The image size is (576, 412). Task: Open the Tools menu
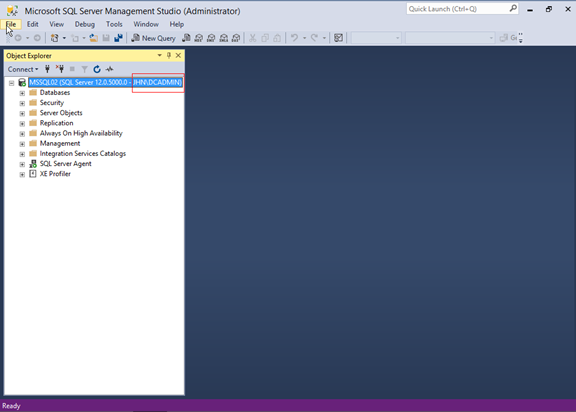pyautogui.click(x=114, y=24)
